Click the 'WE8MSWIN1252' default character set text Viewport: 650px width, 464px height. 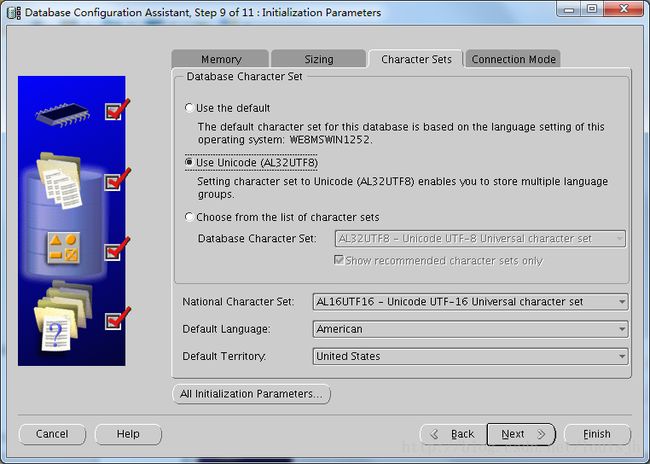click(330, 140)
